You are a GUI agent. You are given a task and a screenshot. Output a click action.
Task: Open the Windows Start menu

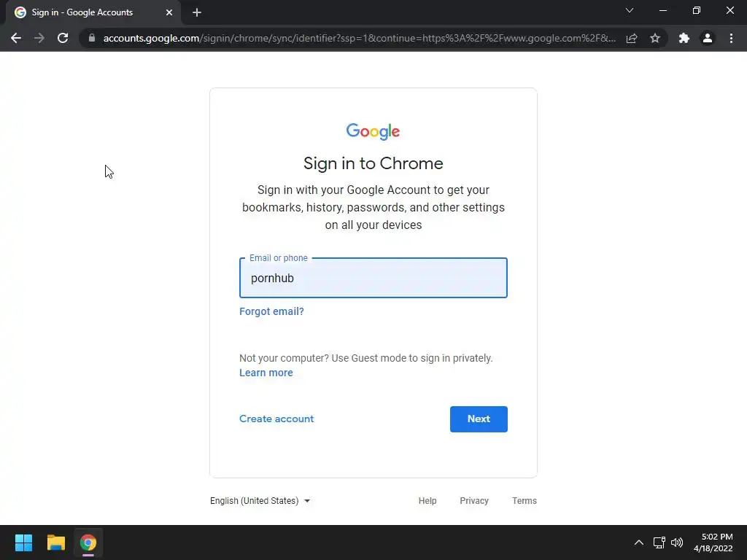(x=23, y=542)
